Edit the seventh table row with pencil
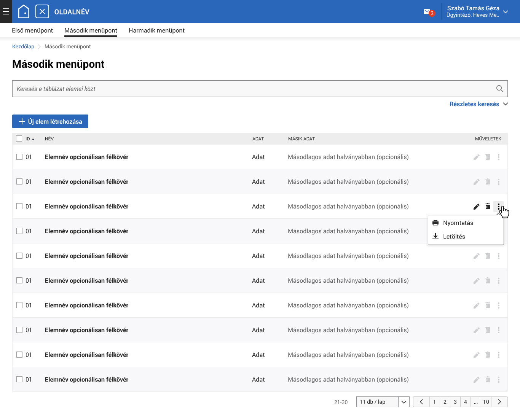The image size is (520, 420). point(476,305)
